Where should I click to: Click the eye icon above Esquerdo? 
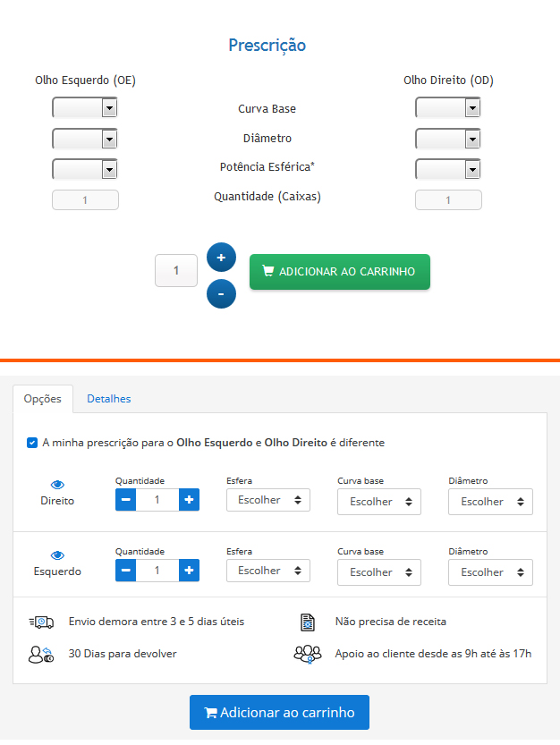[x=57, y=555]
